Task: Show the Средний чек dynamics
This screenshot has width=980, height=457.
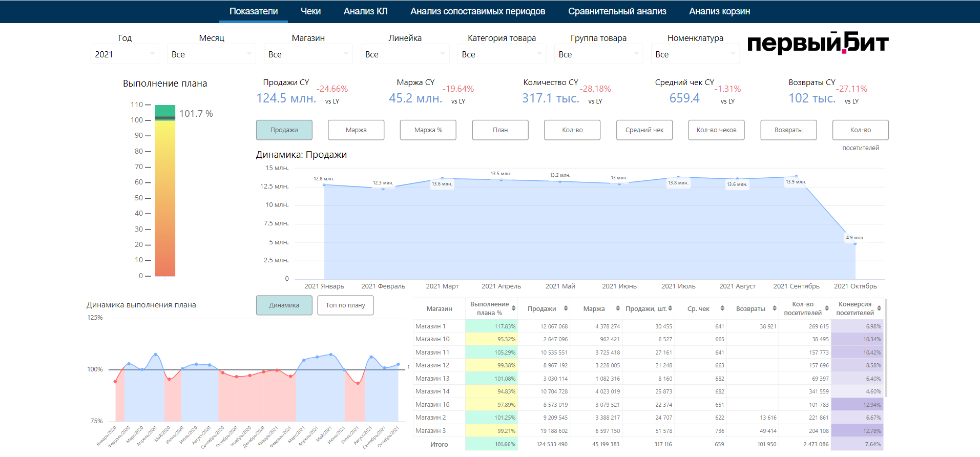Action: click(644, 130)
